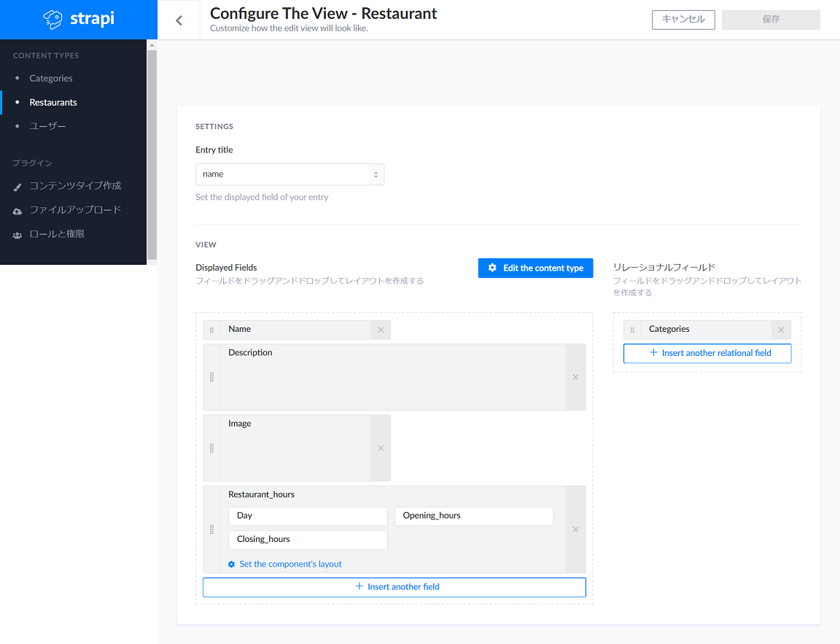Image resolution: width=840 pixels, height=644 pixels.
Task: Remove the Image field with its X
Action: coord(381,448)
